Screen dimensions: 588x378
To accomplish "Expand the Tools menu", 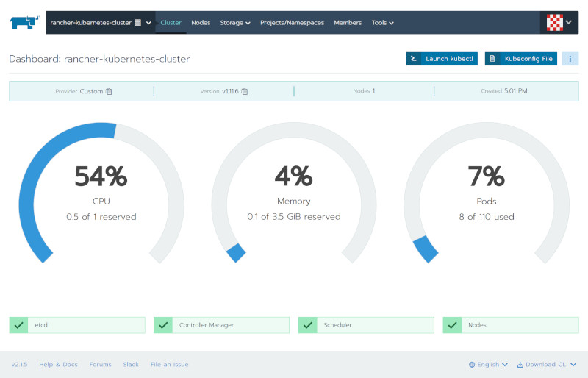I will pyautogui.click(x=382, y=23).
